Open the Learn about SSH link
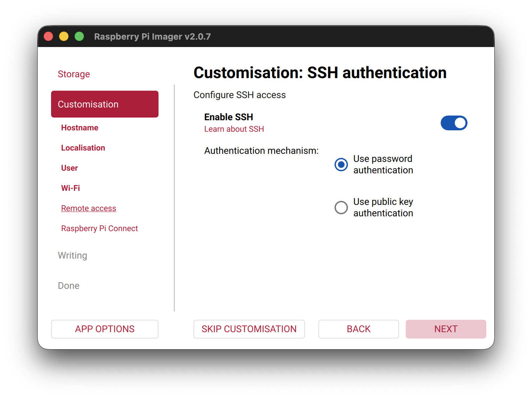Viewport: 532px width, 399px height. 234,129
